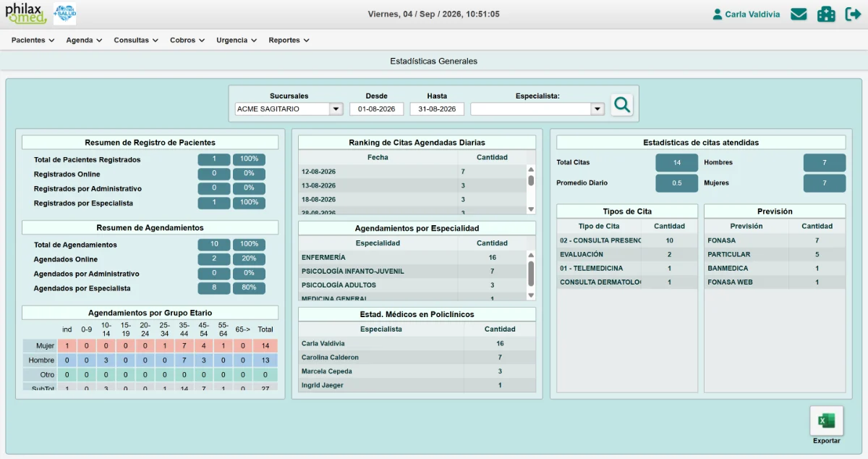The height and width of the screenshot is (459, 868).
Task: Select the 13-08-2026 ranking row
Action: (x=412, y=185)
